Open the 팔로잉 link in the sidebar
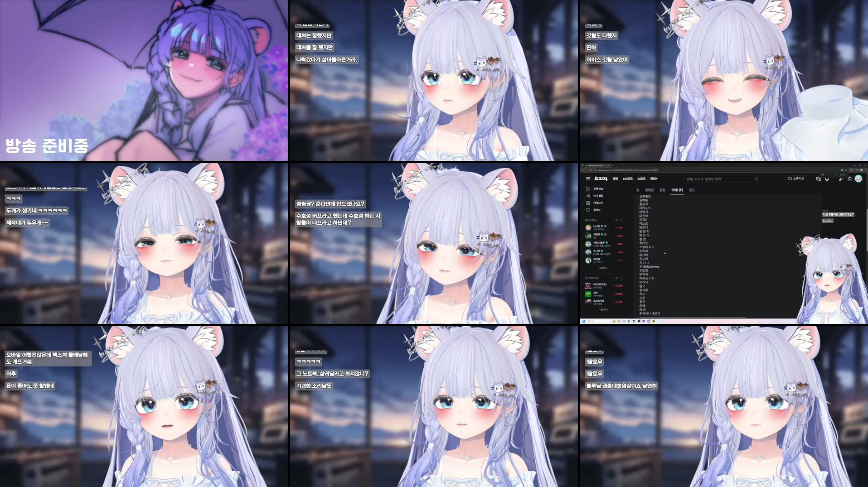 coord(588,210)
